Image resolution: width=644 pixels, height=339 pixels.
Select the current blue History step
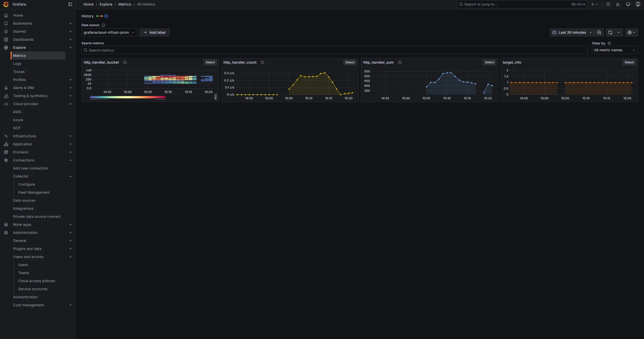point(106,16)
